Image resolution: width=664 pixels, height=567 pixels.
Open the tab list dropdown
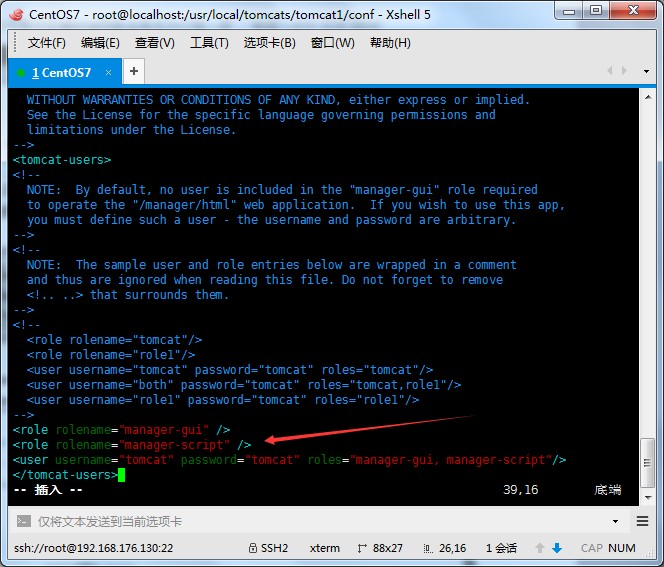[646, 71]
